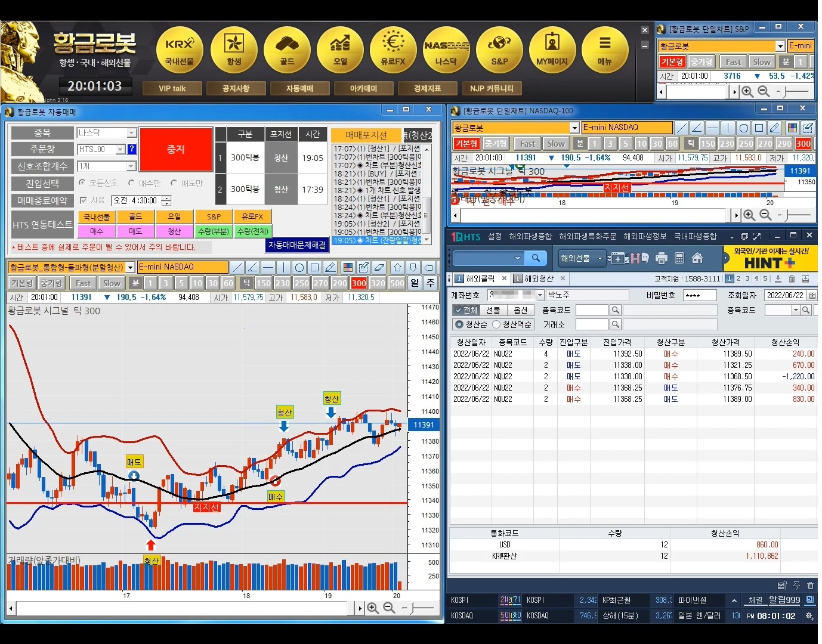Image resolution: width=822 pixels, height=644 pixels.
Task: Open 국내파생종합 menu in 1QHTS
Action: click(x=695, y=237)
